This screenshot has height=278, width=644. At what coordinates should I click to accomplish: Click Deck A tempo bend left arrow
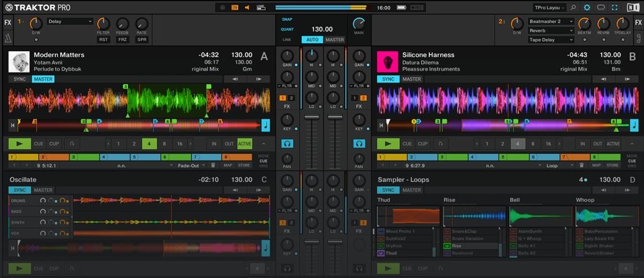(235, 79)
